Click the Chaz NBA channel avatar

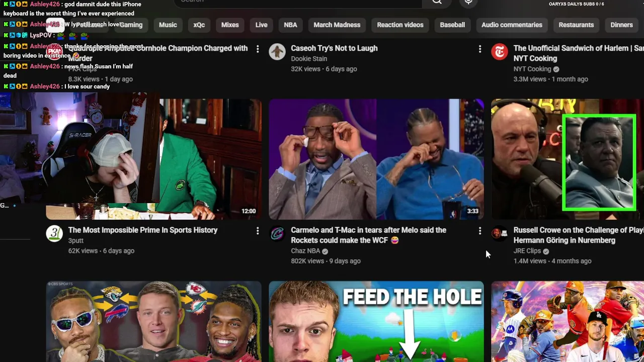click(277, 234)
